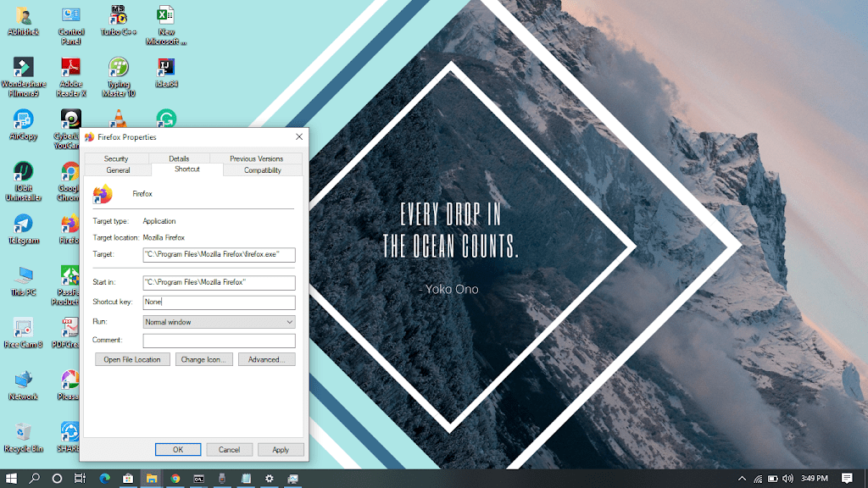This screenshot has width=868, height=488.
Task: Open the Security tab
Action: pos(116,158)
